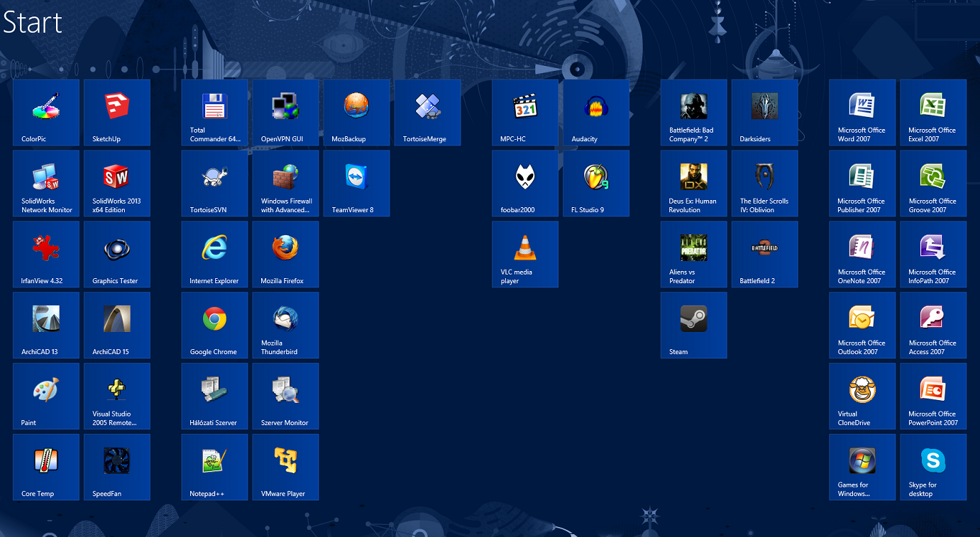Viewport: 980px width, 537px height.
Task: Open IrfanView 4.32 tile
Action: click(x=46, y=255)
